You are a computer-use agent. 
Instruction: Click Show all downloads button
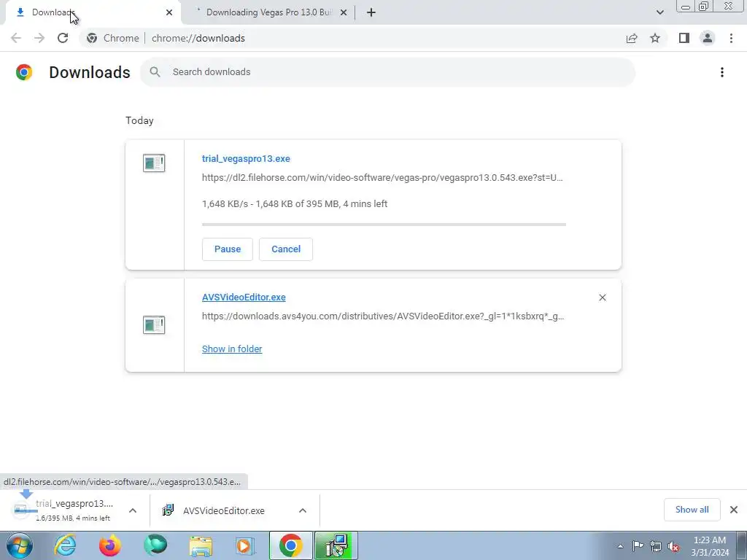click(x=692, y=510)
